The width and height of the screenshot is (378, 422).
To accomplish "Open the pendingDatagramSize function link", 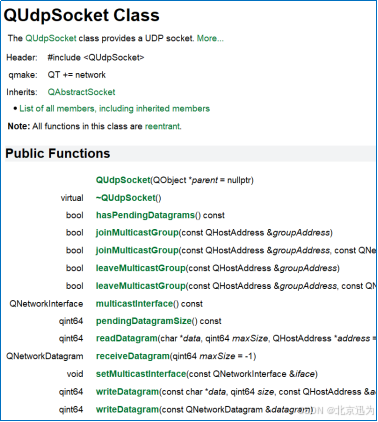I will (144, 321).
